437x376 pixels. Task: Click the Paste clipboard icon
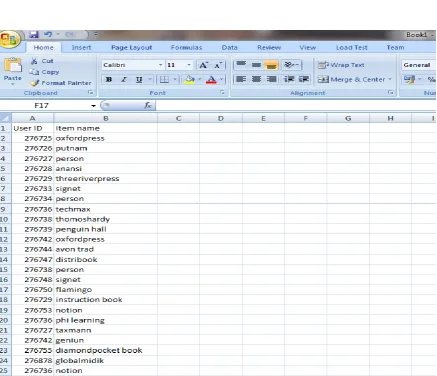click(x=13, y=65)
